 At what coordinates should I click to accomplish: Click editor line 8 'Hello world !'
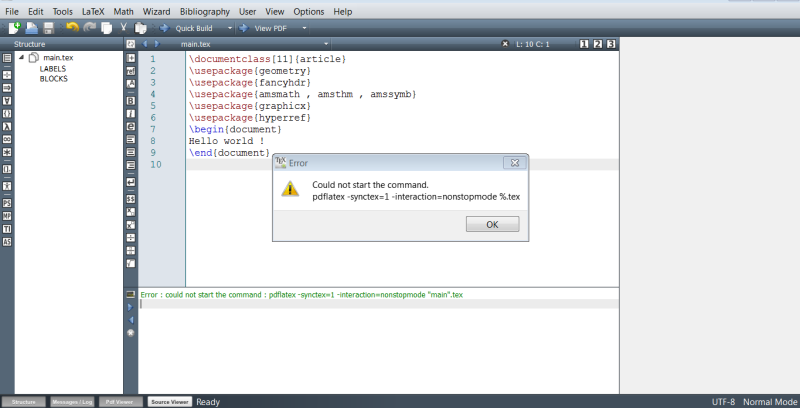point(227,141)
